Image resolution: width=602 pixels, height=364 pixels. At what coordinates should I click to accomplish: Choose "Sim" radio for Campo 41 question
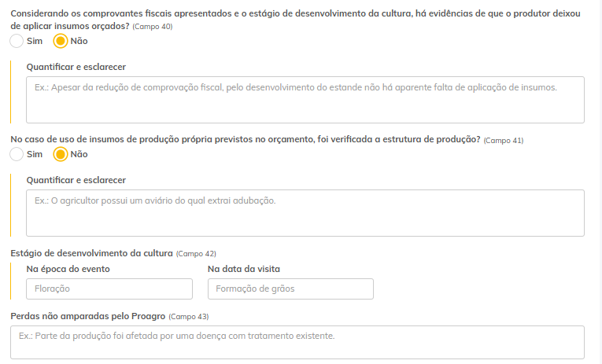17,154
